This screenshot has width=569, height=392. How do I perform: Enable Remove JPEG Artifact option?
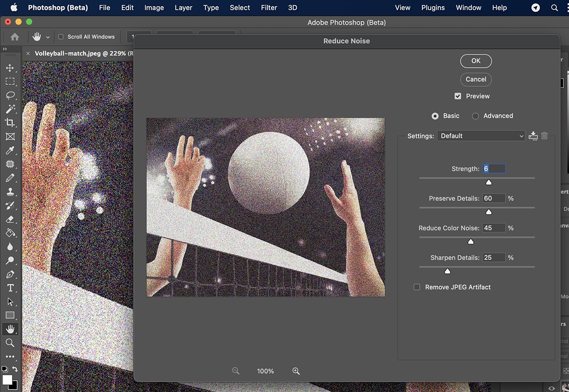[x=417, y=287]
